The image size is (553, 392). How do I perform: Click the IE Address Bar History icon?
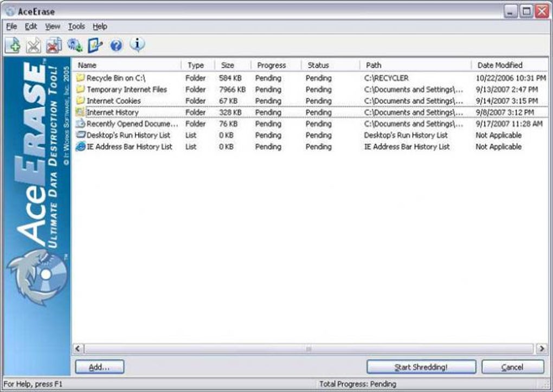pyautogui.click(x=80, y=146)
